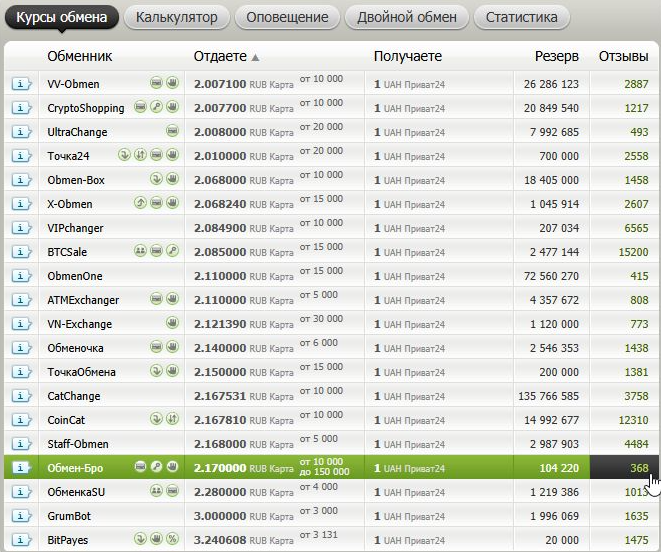Open the ATMExchanger exchanger link

pos(83,301)
